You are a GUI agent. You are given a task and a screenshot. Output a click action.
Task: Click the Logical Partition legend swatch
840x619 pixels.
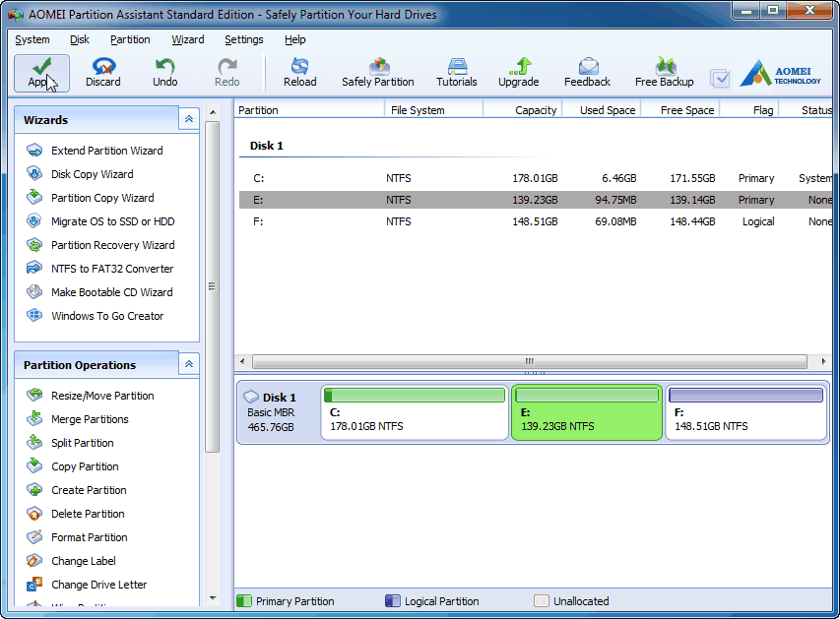pos(392,600)
